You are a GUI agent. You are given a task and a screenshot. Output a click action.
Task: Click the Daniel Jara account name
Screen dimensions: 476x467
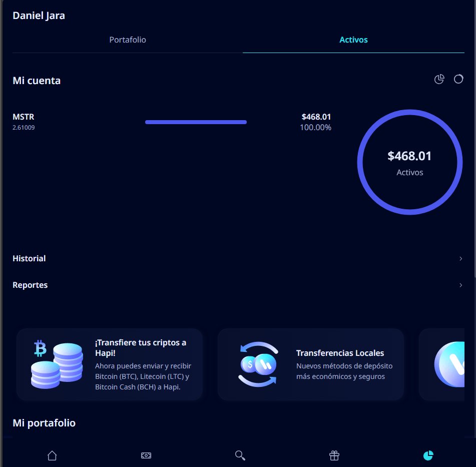point(39,16)
